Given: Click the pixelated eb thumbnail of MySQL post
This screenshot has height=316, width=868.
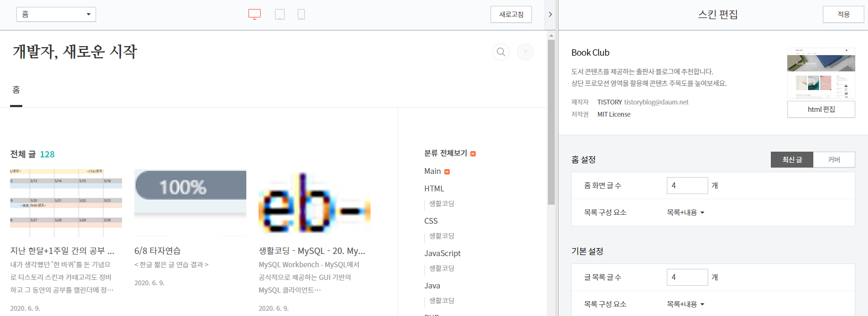Looking at the screenshot, I should (314, 203).
